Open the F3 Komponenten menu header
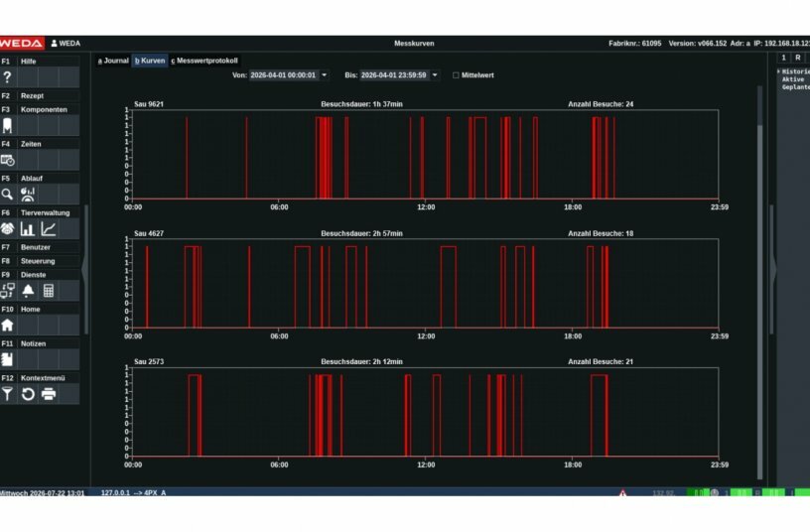The height and width of the screenshot is (532, 810). coord(40,110)
